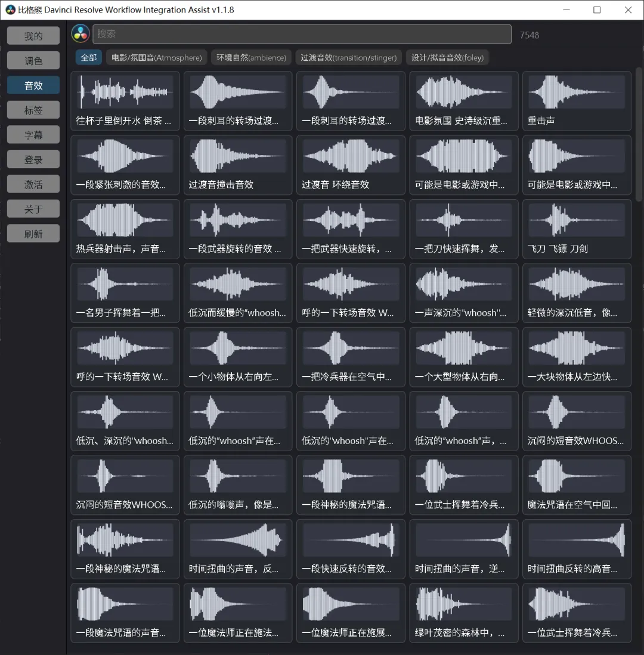Select the 一个小物体从右向左 sound card
Image resolution: width=644 pixels, height=655 pixels.
[x=238, y=357]
